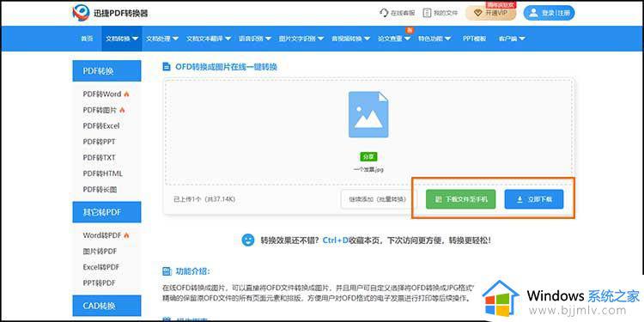
Task: Open PDF转Excel in sidebar
Action: click(x=101, y=125)
